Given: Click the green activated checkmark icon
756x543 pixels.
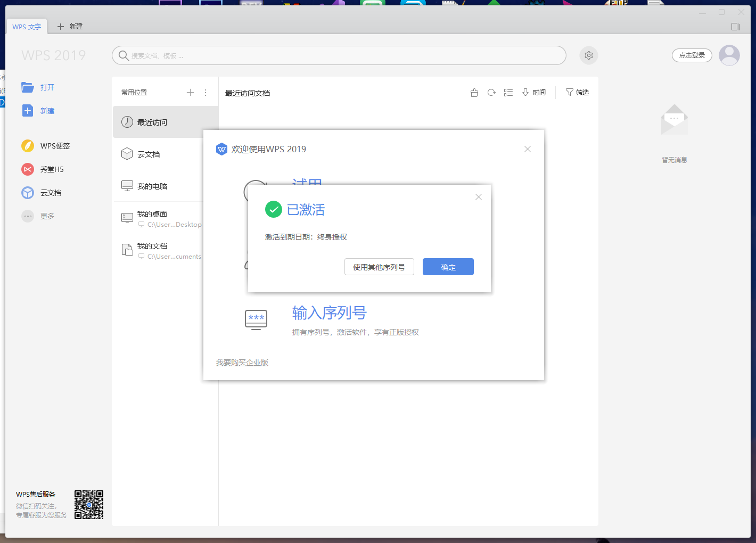Looking at the screenshot, I should click(x=274, y=210).
